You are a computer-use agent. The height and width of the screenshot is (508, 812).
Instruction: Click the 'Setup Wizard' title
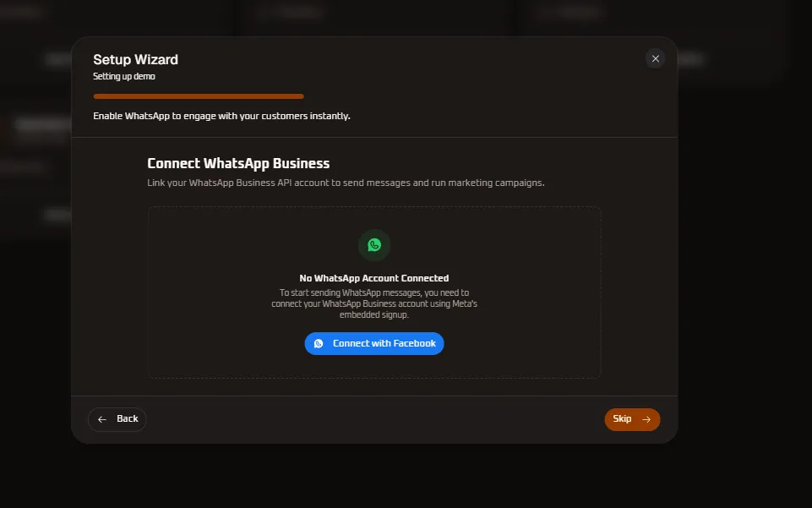[136, 59]
